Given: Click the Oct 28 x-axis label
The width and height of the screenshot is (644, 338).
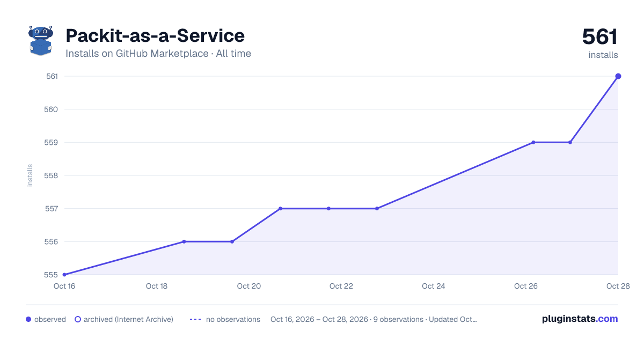Looking at the screenshot, I should click(618, 286).
